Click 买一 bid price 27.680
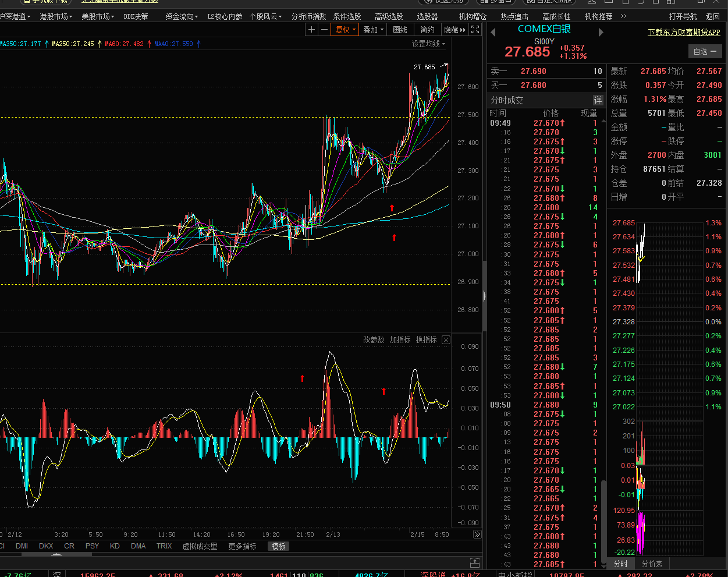This screenshot has width=728, height=577. click(534, 85)
